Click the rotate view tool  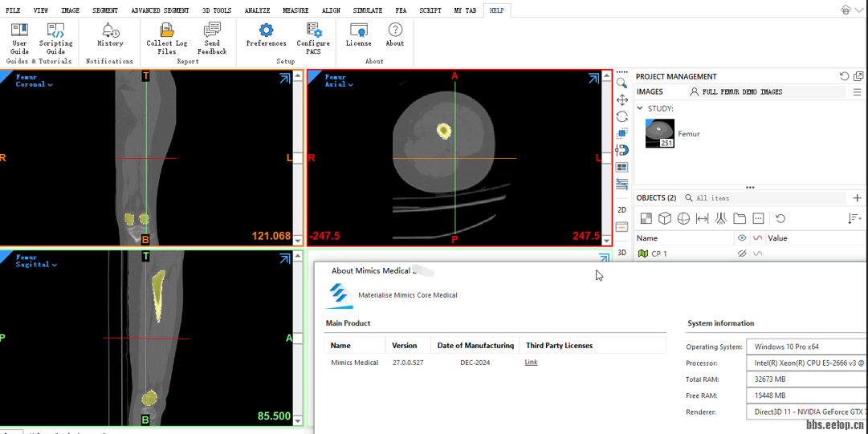coord(621,117)
